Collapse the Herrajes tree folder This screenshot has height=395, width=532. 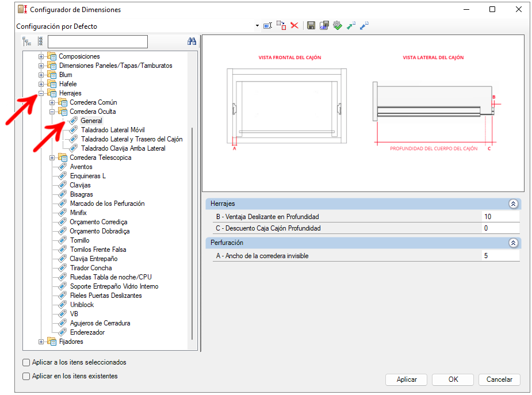pos(41,93)
